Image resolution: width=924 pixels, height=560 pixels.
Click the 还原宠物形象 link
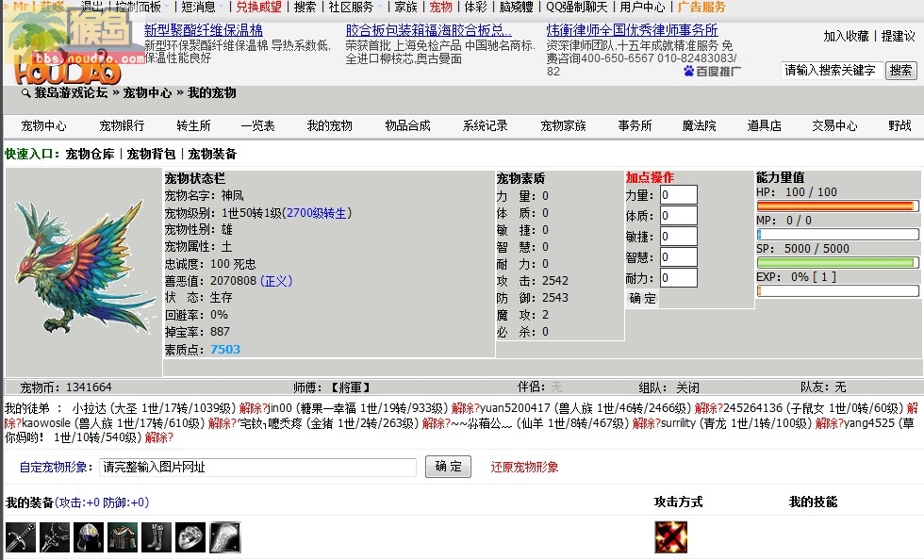pyautogui.click(x=524, y=467)
